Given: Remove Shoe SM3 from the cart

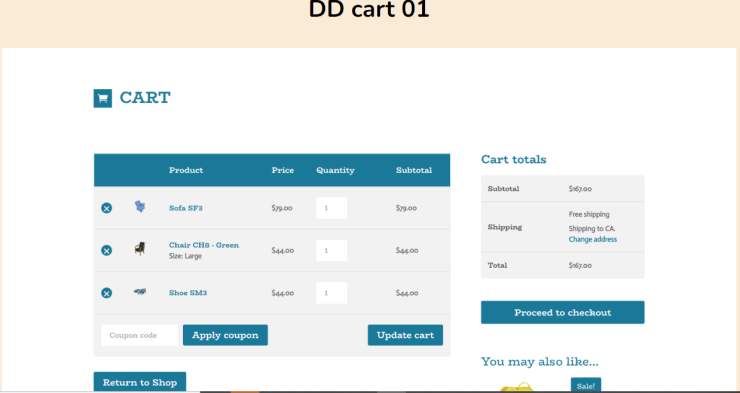Looking at the screenshot, I should click(107, 293).
